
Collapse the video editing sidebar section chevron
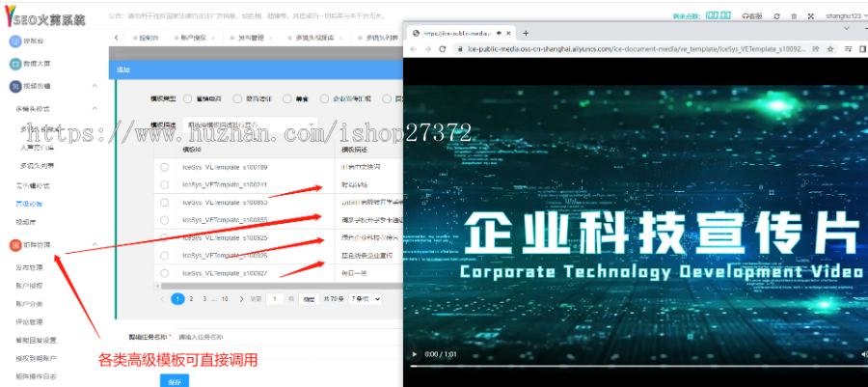click(95, 86)
